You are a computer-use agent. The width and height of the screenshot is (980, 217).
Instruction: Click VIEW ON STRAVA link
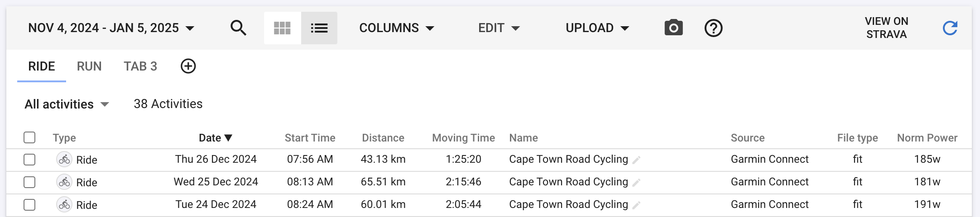tap(886, 28)
